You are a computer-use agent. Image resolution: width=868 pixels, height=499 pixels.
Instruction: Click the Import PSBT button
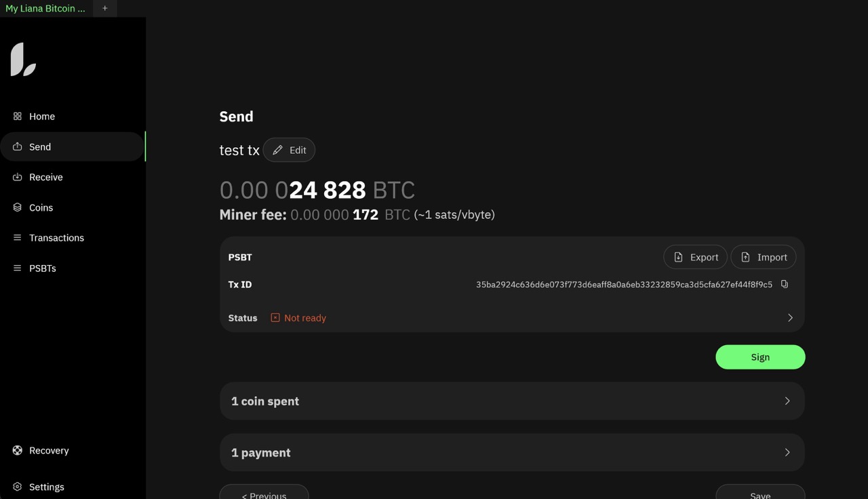[x=763, y=258]
